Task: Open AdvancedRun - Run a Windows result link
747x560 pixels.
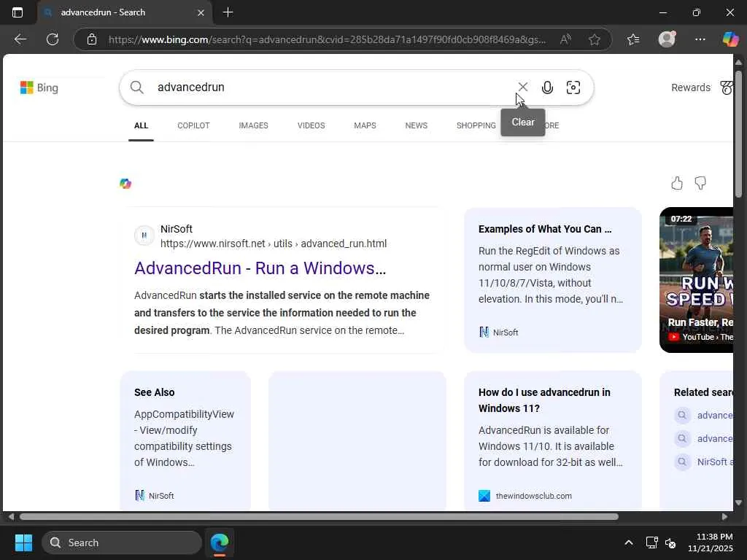Action: [260, 268]
